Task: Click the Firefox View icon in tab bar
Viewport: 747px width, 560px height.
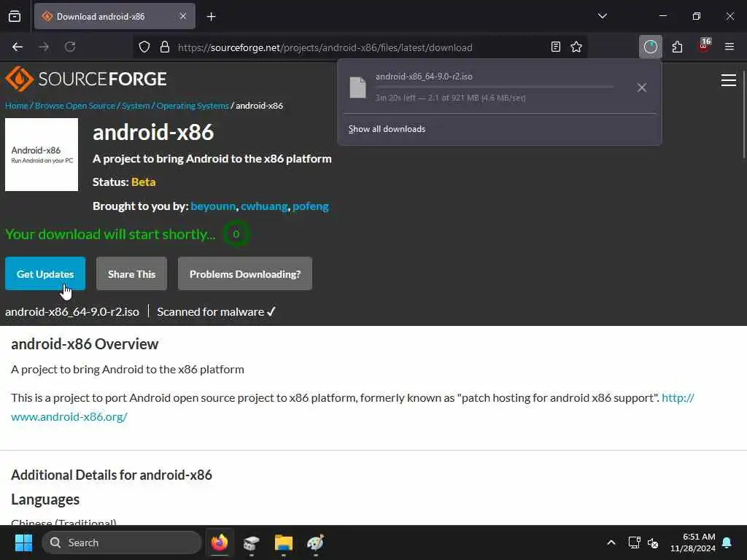Action: point(15,17)
